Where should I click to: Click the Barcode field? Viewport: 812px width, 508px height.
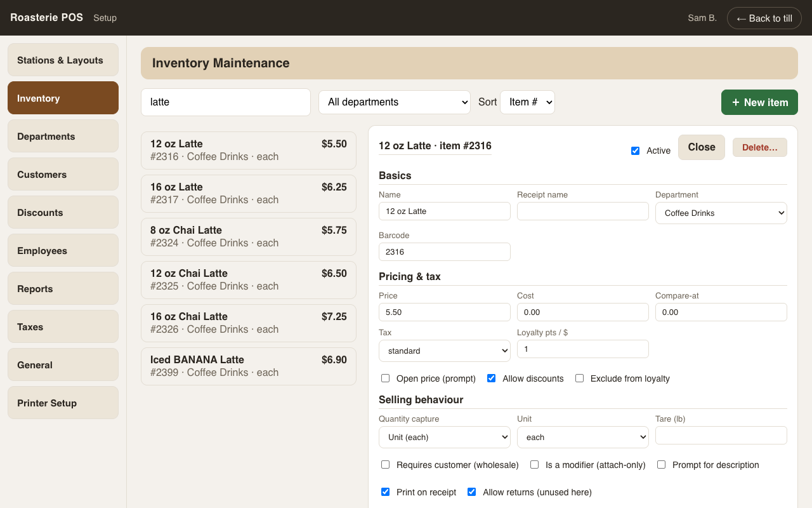[x=445, y=252]
